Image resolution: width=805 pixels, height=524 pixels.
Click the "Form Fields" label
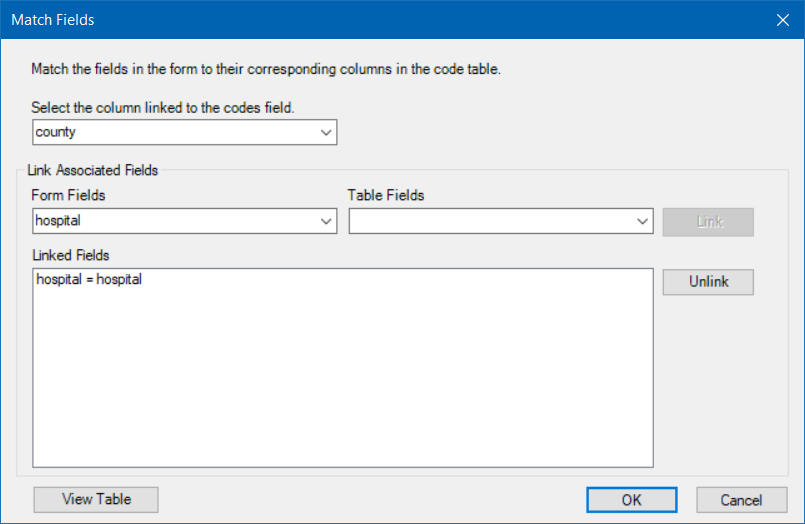pos(68,195)
